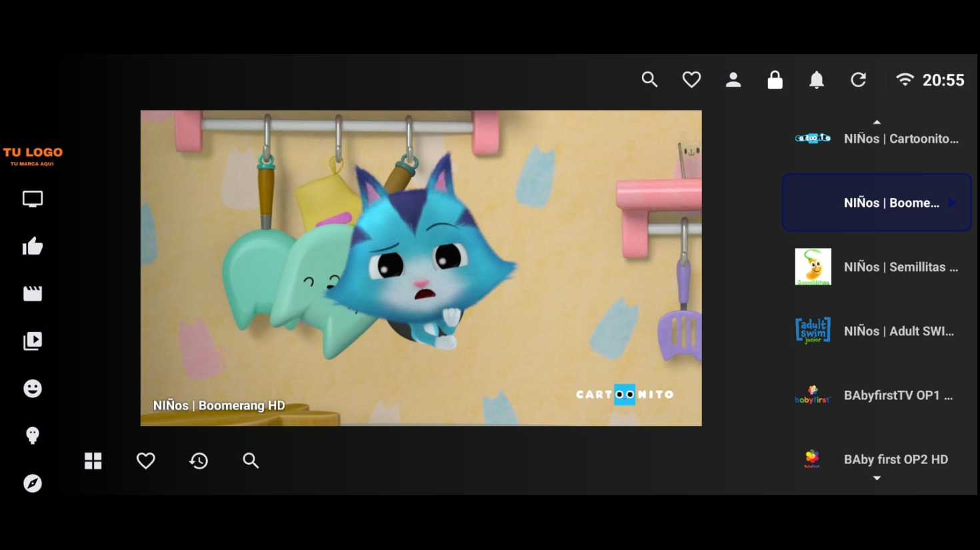Open the movies clapperboard section
This screenshot has height=550, width=980.
[x=33, y=293]
